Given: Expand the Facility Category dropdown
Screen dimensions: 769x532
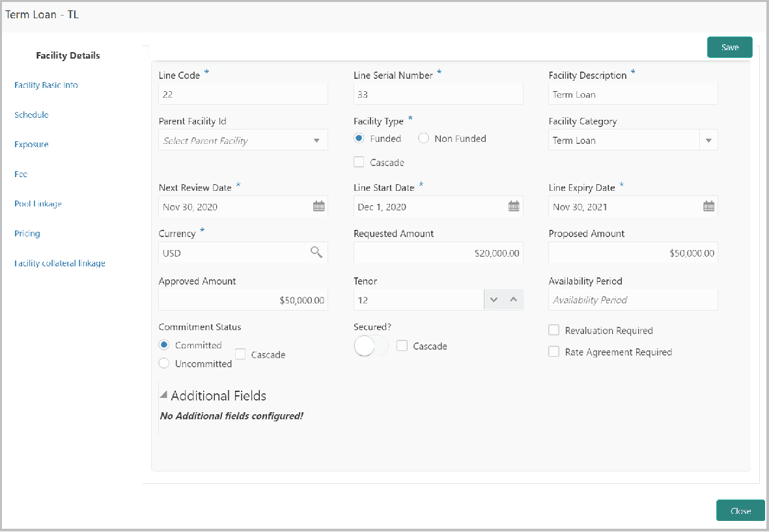Looking at the screenshot, I should [708, 141].
